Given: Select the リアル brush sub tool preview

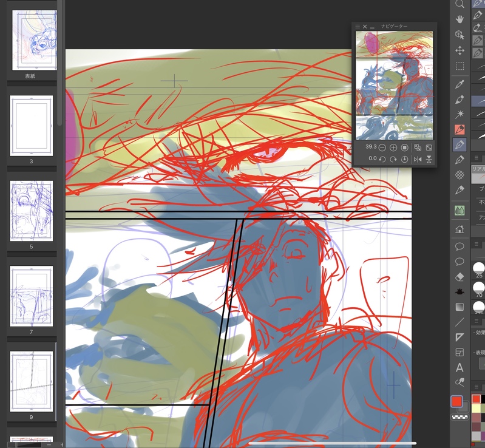Looking at the screenshot, I should (x=478, y=174).
